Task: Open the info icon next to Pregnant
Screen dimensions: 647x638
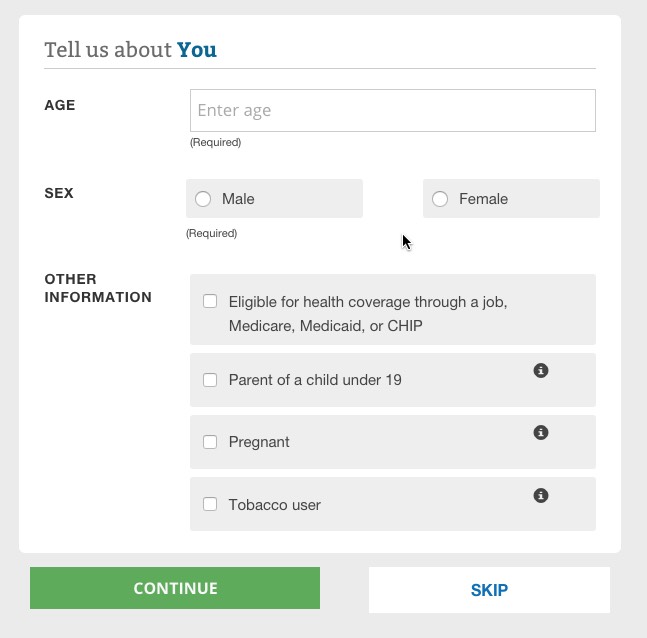Action: 541,433
